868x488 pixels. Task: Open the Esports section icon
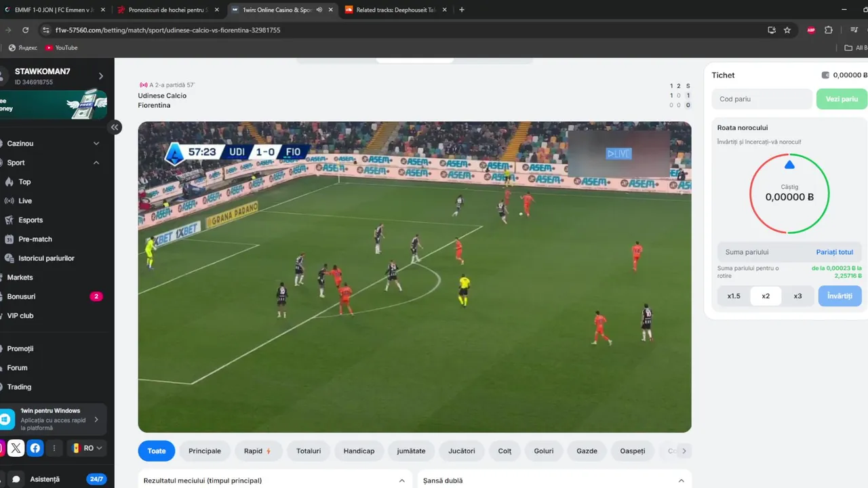[9, 220]
